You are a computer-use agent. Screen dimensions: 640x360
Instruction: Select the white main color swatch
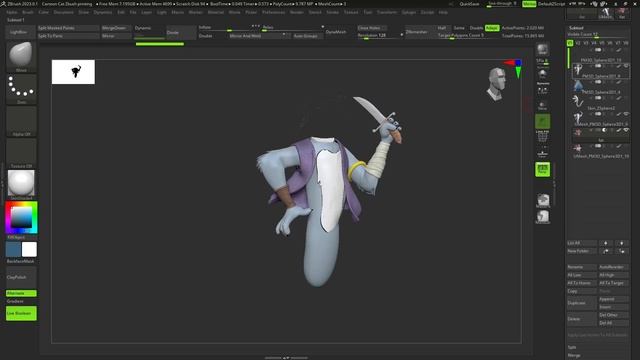(x=29, y=249)
